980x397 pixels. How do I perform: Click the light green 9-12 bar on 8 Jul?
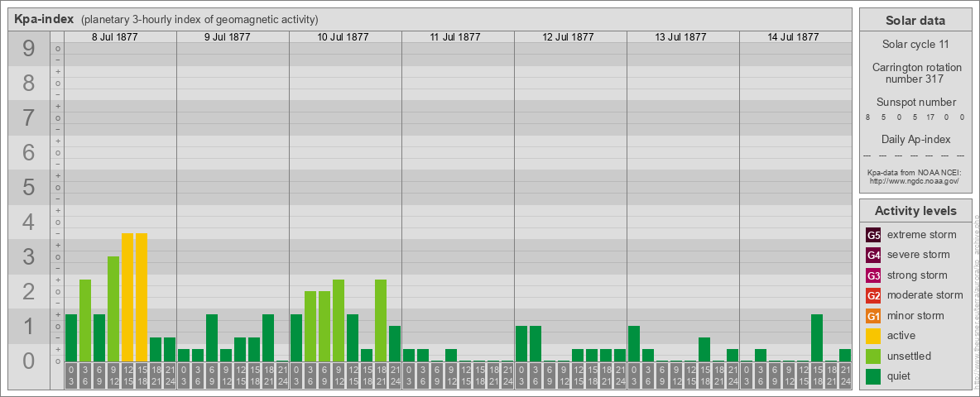point(113,309)
